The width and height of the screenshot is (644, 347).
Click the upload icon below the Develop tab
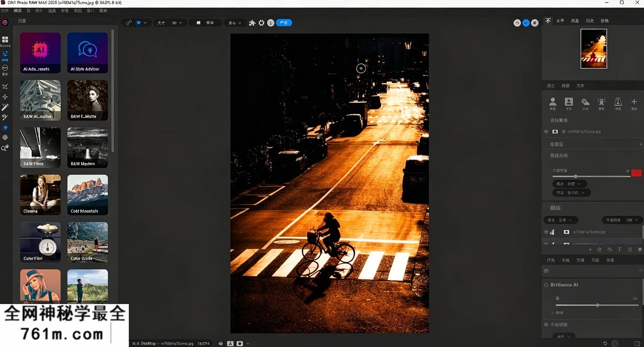coord(547,271)
